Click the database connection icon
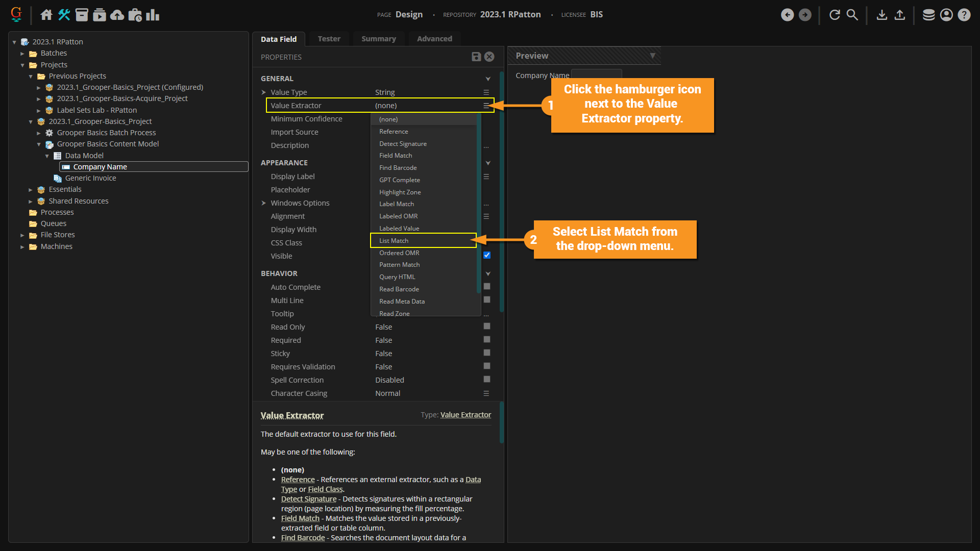This screenshot has height=551, width=980. pos(928,15)
